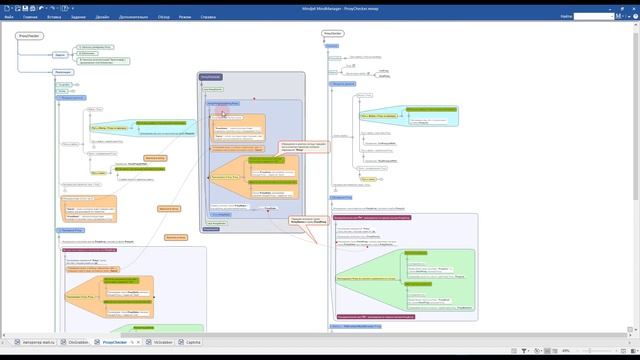Select the dark blue header topic of the center group
This screenshot has width=640, height=360.
(x=211, y=77)
